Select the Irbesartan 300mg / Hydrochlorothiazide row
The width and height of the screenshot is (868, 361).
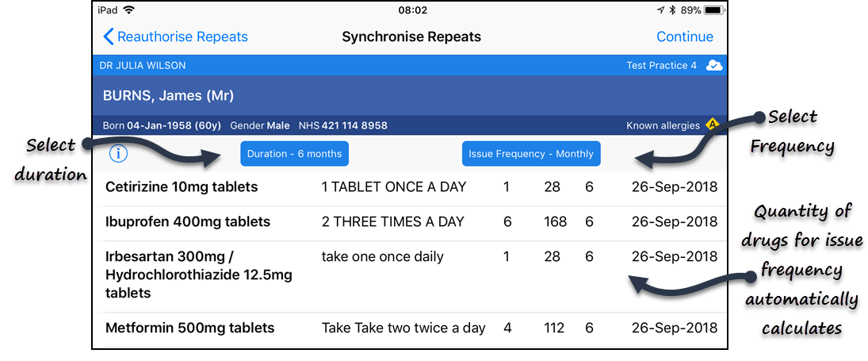click(x=199, y=275)
